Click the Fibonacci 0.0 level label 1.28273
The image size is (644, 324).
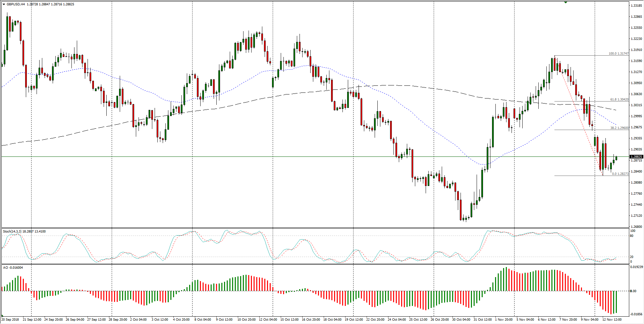point(620,174)
